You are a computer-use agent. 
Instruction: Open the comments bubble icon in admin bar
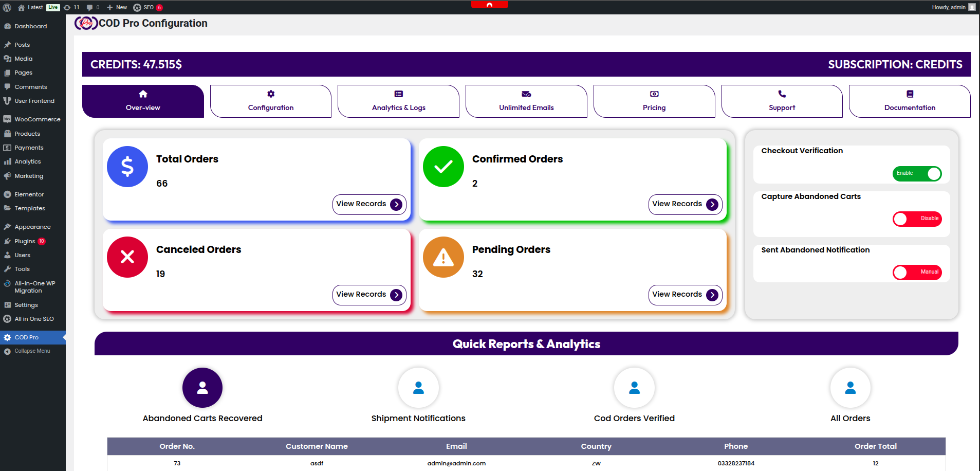[x=90, y=7]
